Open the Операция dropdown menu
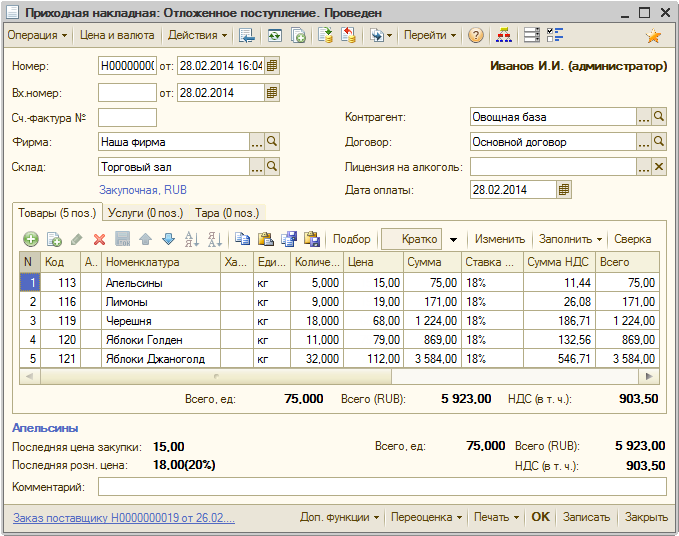The width and height of the screenshot is (679, 536). pyautogui.click(x=37, y=35)
